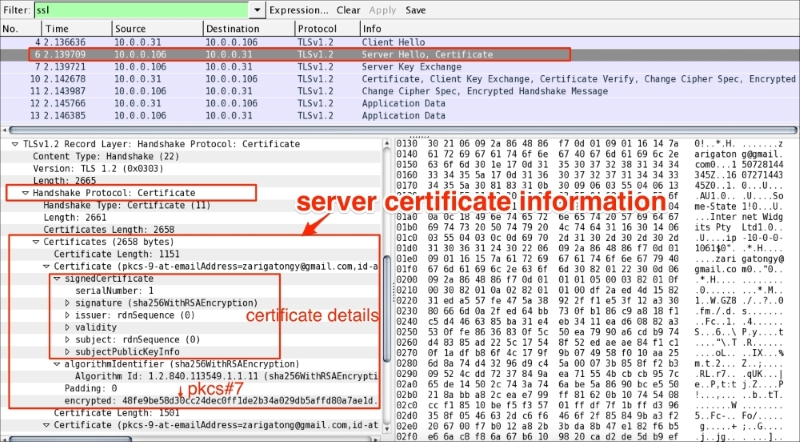The image size is (800, 442).
Task: Select packet 4 Client Hello
Action: (400, 42)
